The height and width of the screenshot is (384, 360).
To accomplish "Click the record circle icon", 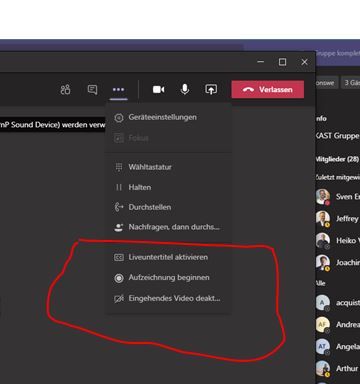I will 119,278.
